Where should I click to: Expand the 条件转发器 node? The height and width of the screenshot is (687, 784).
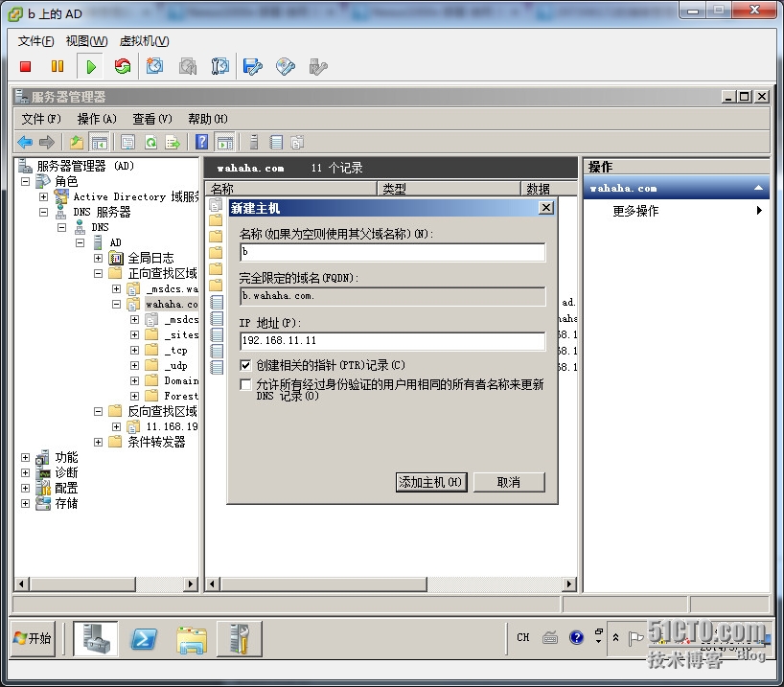tap(98, 442)
